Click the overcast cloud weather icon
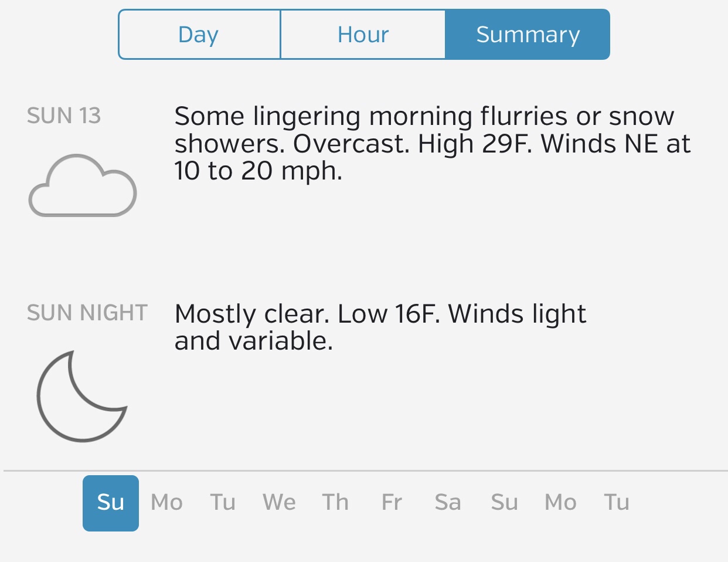Viewport: 728px width, 562px height. [x=83, y=186]
